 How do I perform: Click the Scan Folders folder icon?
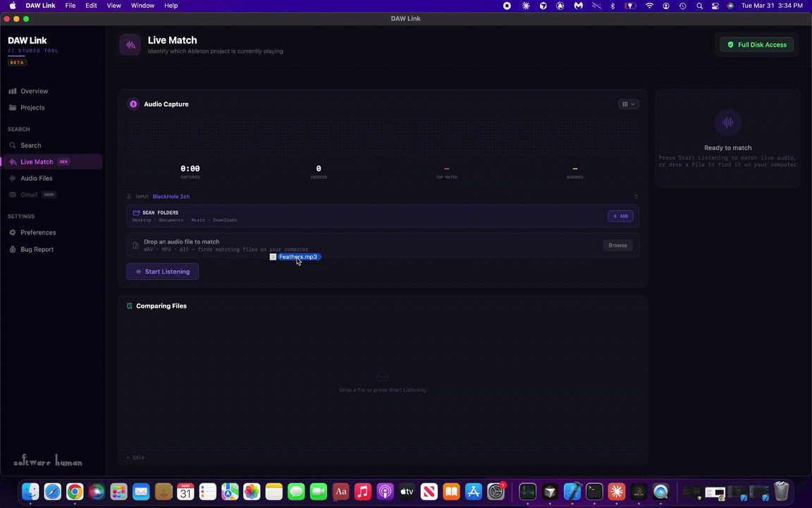pyautogui.click(x=136, y=212)
